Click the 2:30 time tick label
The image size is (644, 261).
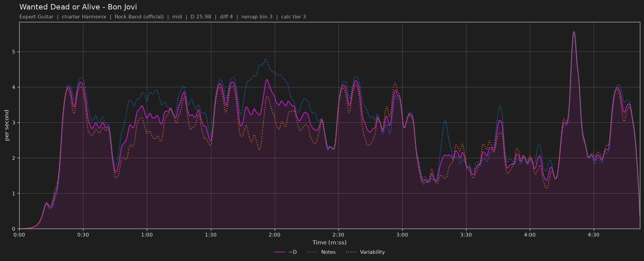pos(338,235)
